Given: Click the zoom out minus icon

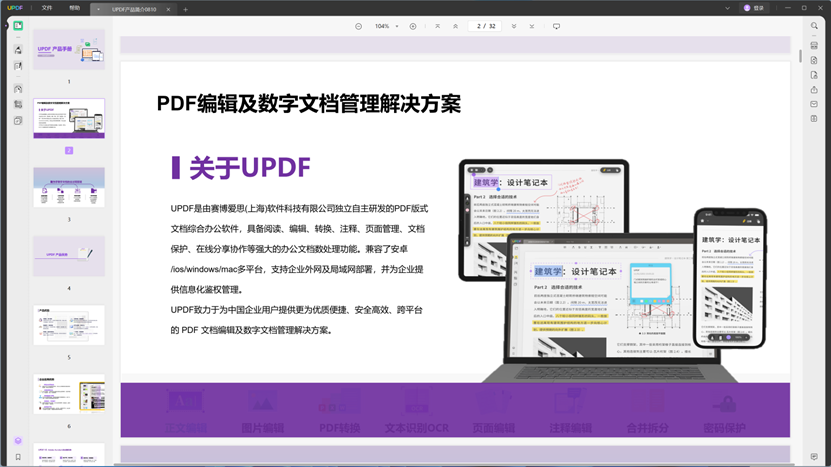Looking at the screenshot, I should [x=358, y=26].
